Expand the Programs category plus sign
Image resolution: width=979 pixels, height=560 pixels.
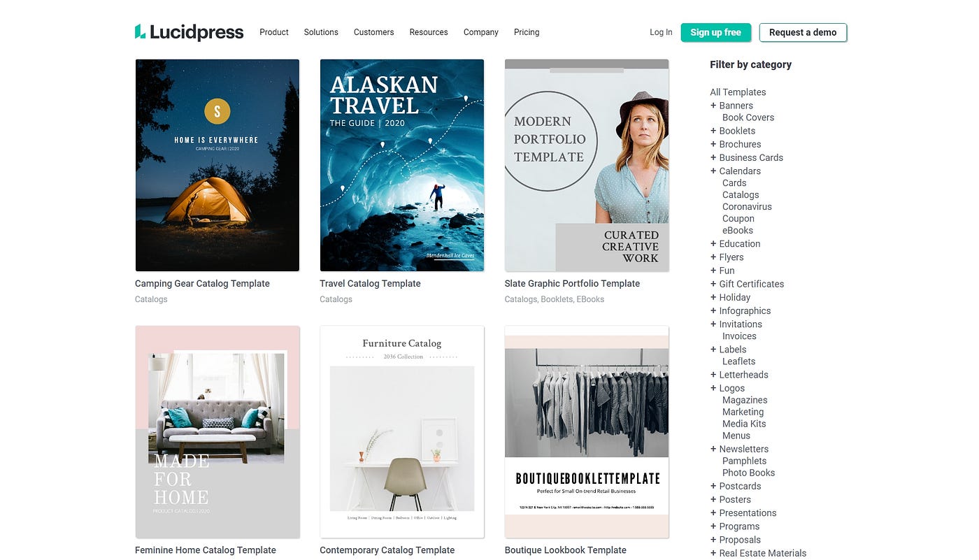click(x=713, y=526)
